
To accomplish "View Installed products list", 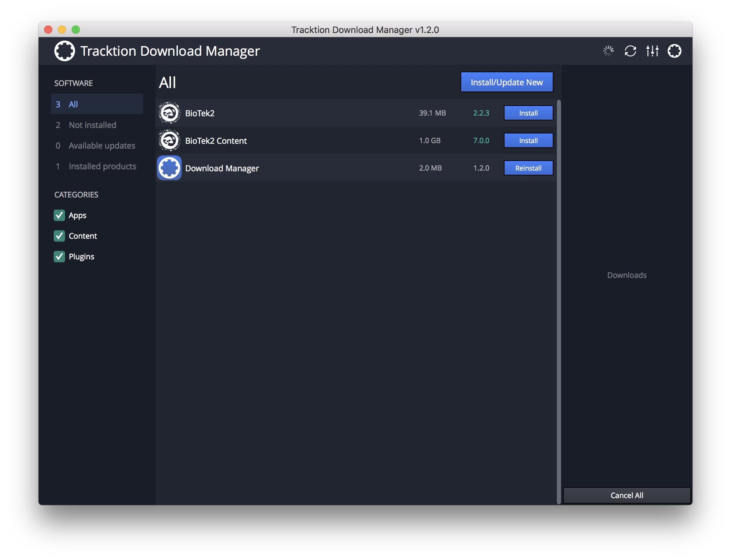I will pyautogui.click(x=102, y=166).
